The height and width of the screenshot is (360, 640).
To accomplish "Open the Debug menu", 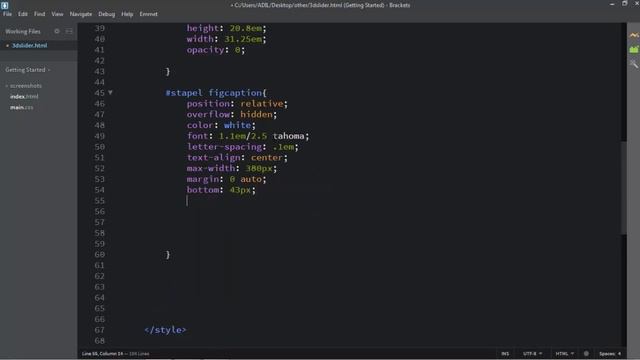I will pos(107,14).
